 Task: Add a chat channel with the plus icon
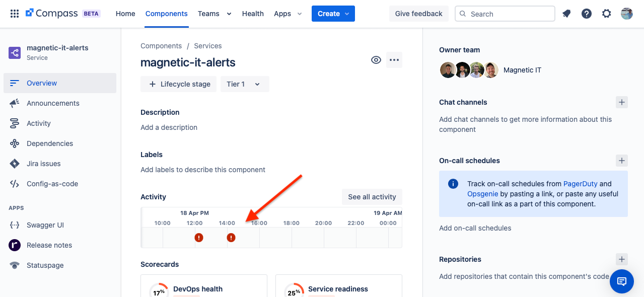(x=622, y=102)
